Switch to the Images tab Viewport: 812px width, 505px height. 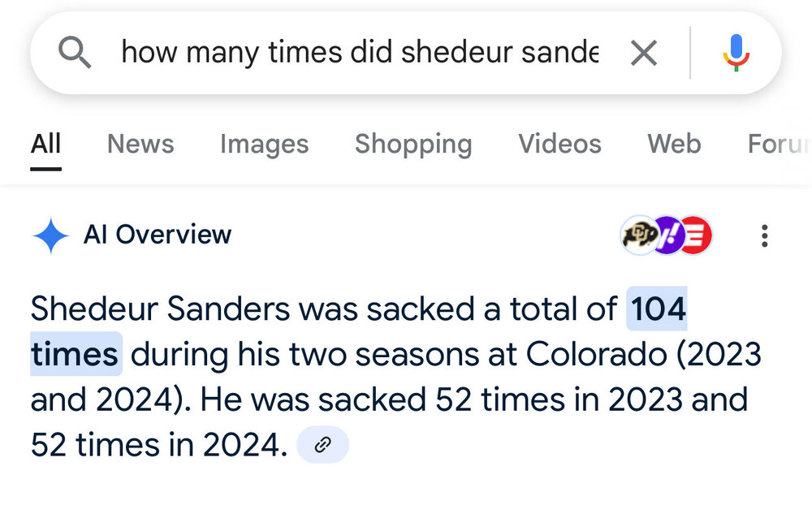[x=264, y=144]
